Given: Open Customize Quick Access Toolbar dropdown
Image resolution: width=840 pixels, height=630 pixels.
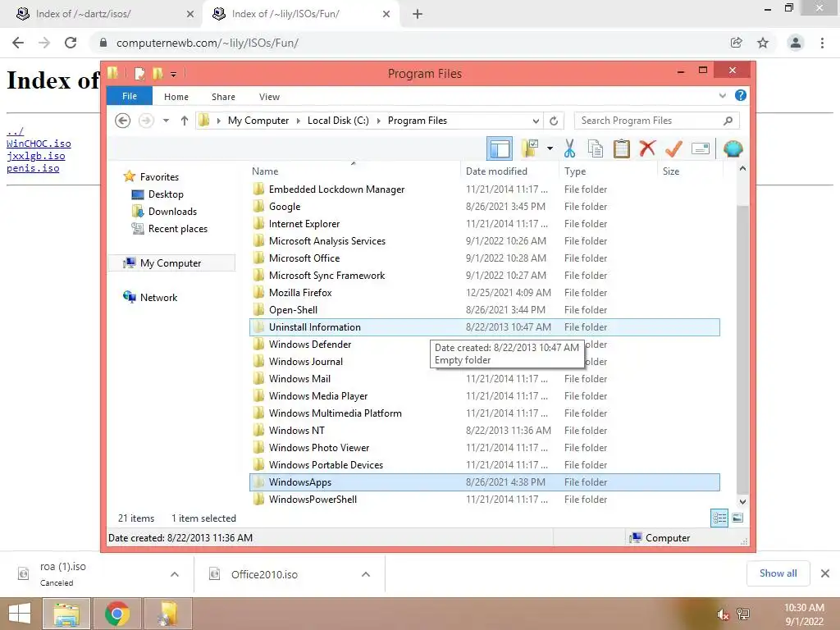Looking at the screenshot, I should (x=174, y=74).
